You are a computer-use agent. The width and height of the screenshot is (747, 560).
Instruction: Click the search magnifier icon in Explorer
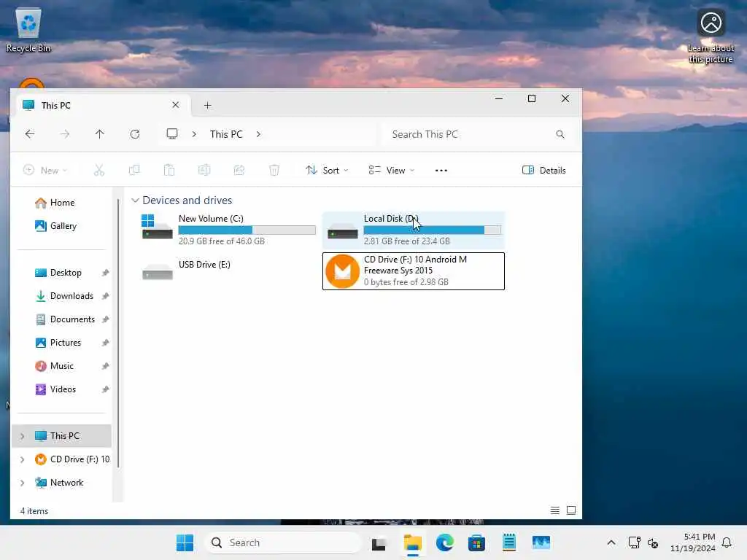tap(560, 134)
